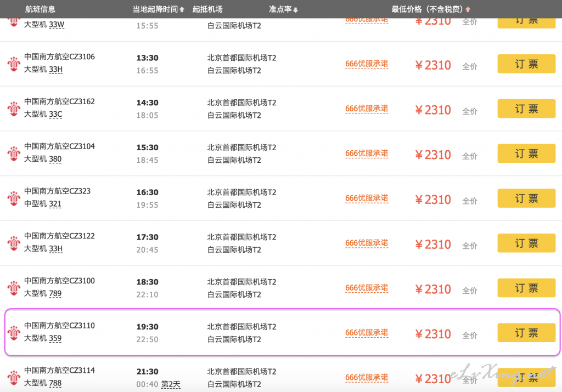This screenshot has width=562, height=392.
Task: Click the 航班信息 column header
Action: pos(40,9)
